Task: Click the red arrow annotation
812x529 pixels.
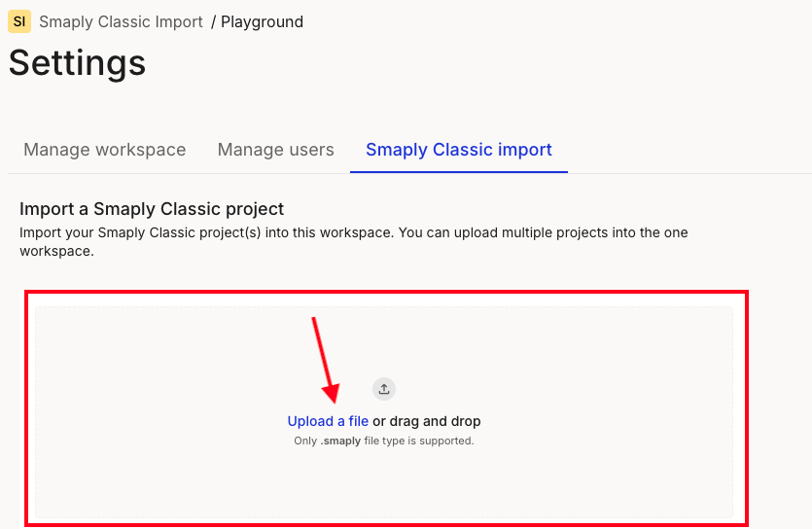Action: tap(324, 360)
